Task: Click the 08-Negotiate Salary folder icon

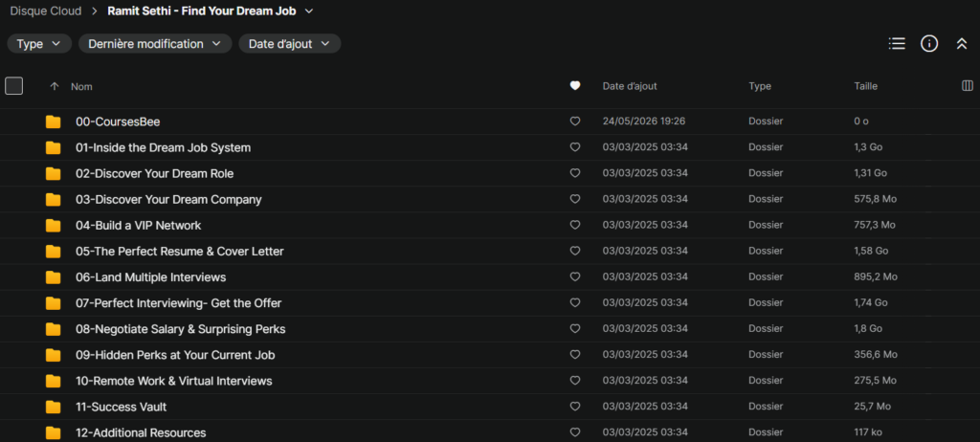Action: point(54,329)
